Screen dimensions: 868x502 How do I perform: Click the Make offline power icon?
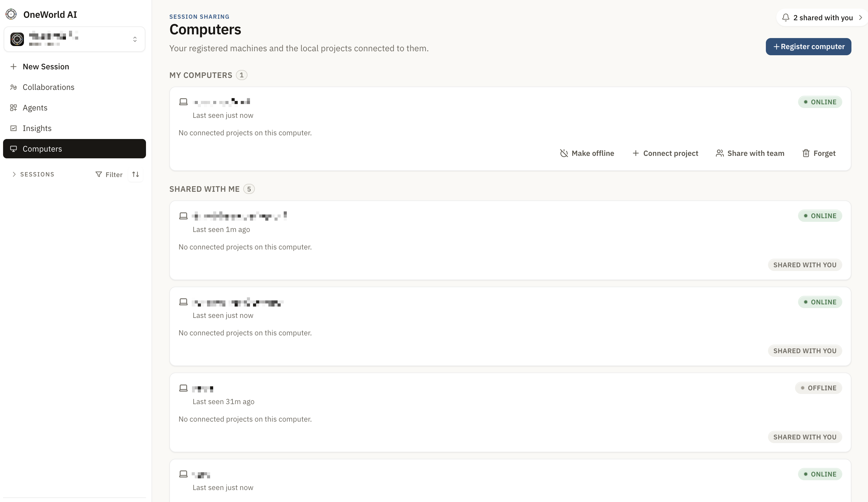563,153
